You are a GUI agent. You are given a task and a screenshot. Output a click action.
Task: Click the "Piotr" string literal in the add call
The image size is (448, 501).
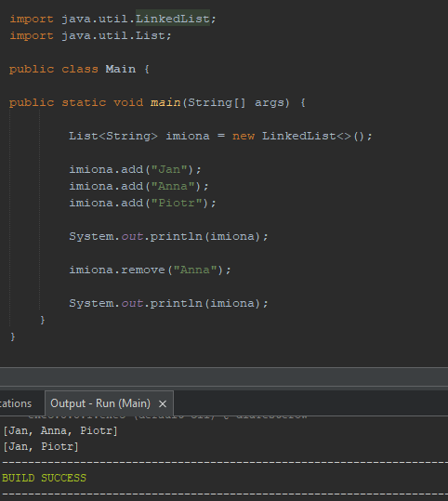(x=177, y=203)
